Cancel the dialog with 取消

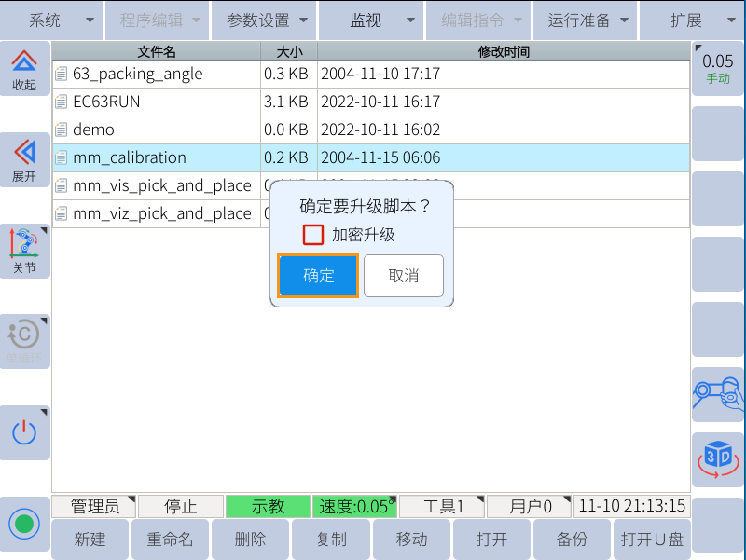click(404, 276)
